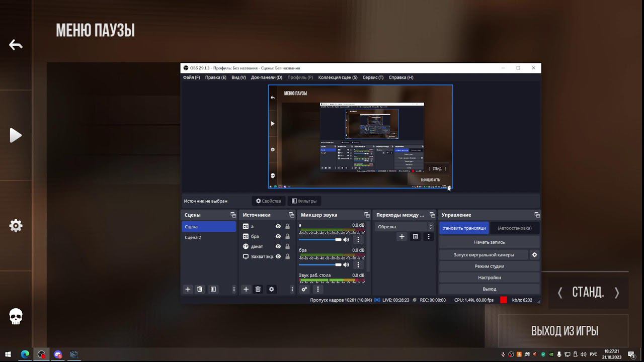
Task: Mute the 'бра' audio channel in the mixer
Action: [x=346, y=265]
